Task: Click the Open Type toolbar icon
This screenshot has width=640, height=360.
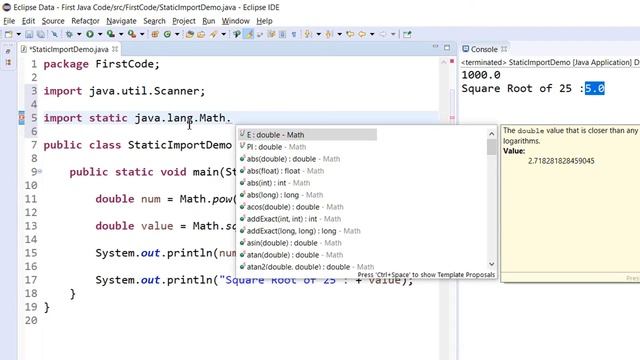Action: (x=189, y=34)
